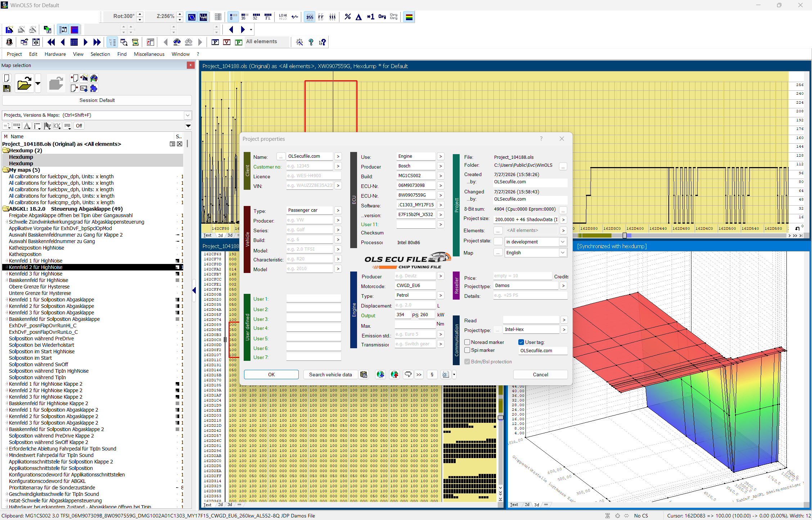This screenshot has height=520, width=812.
Task: Open the Project menu
Action: coord(14,54)
